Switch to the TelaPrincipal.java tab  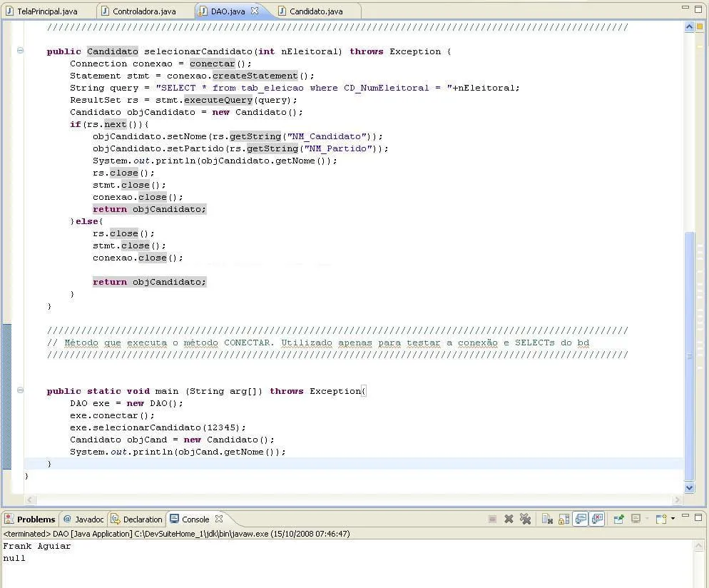pyautogui.click(x=47, y=11)
